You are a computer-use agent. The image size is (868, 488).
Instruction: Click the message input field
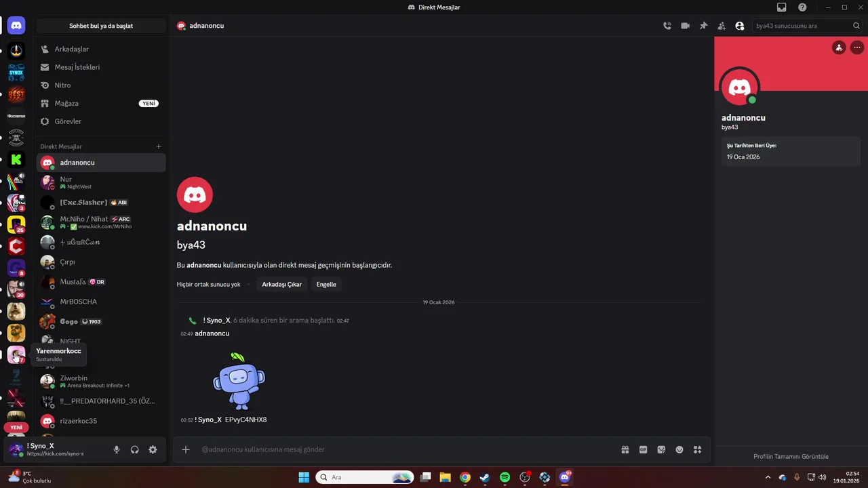407,449
